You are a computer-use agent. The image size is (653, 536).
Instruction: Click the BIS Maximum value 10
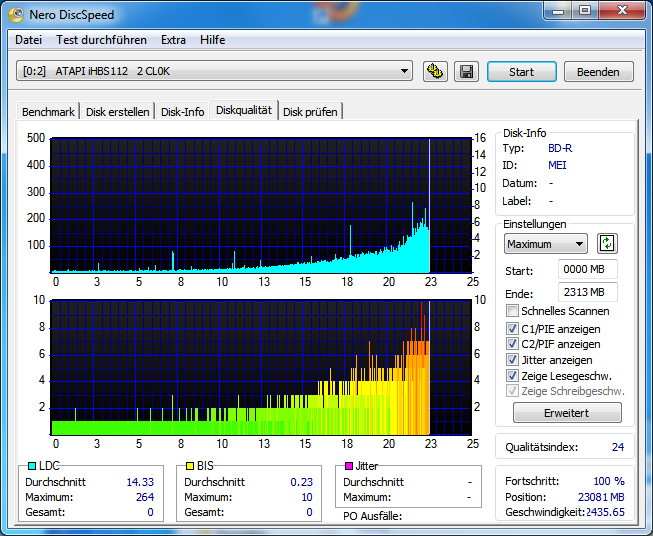click(x=307, y=497)
